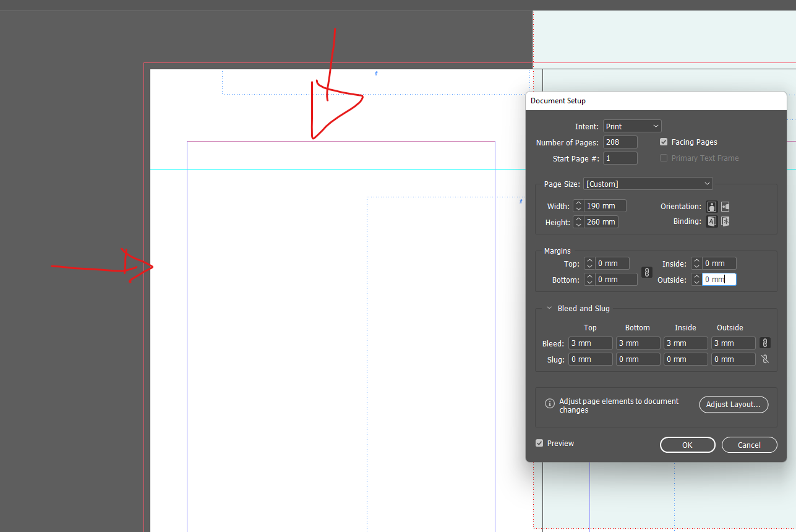
Task: Enable the Primary Text Frame checkbox
Action: click(663, 158)
